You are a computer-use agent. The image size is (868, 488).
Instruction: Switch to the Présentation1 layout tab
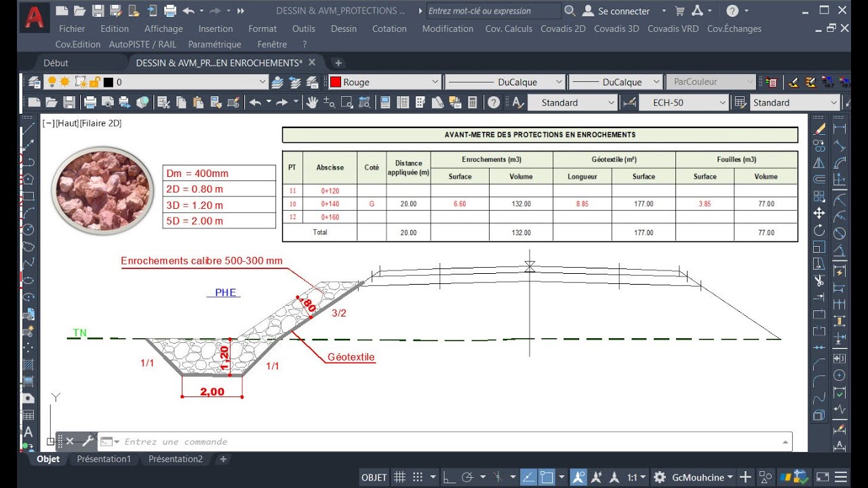pyautogui.click(x=104, y=459)
